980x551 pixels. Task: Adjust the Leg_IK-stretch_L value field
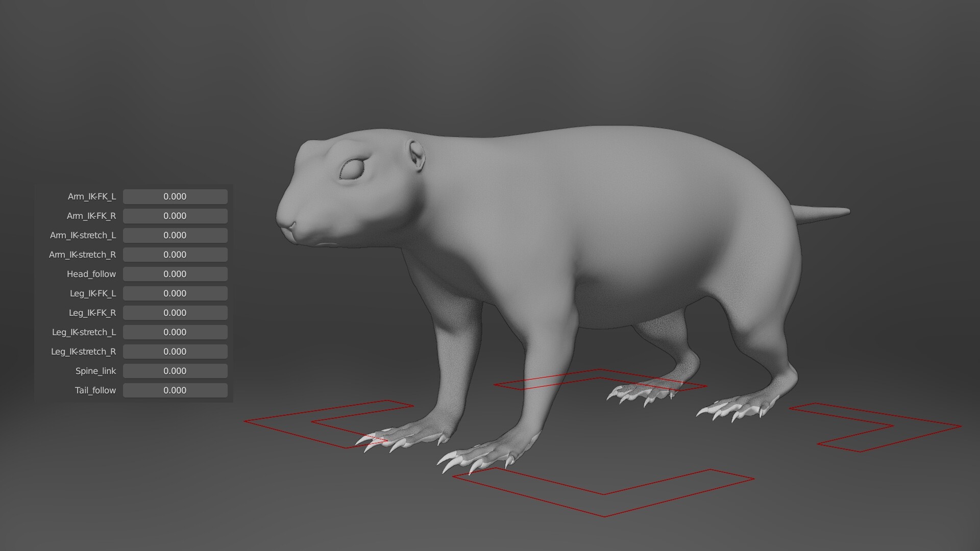pyautogui.click(x=175, y=332)
